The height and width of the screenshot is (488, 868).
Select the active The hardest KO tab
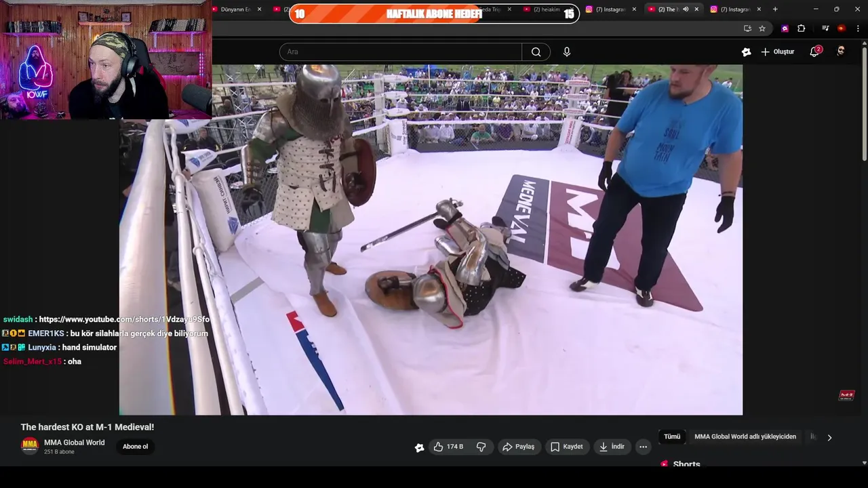(x=668, y=9)
